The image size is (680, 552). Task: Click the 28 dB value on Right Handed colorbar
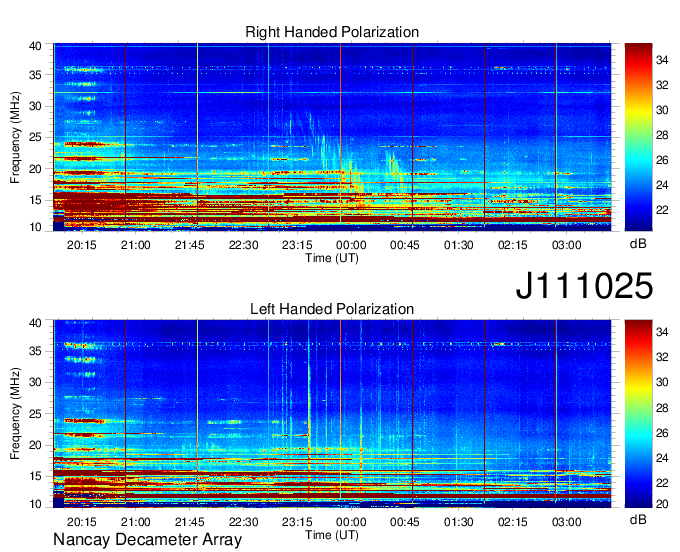pyautogui.click(x=662, y=135)
